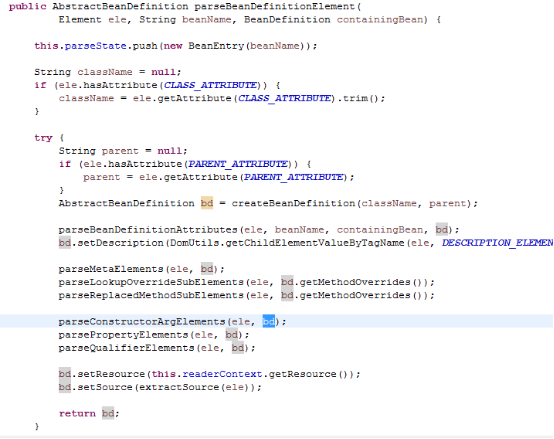This screenshot has width=554, height=439.
Task: Click parseLookupOverrideSubElements method call
Action: 151,282
